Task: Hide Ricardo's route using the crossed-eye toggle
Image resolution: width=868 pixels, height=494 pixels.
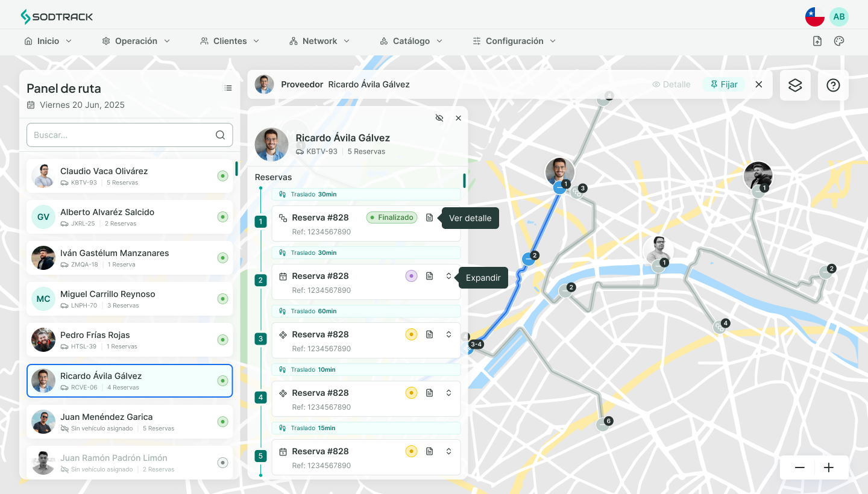Action: coord(439,118)
